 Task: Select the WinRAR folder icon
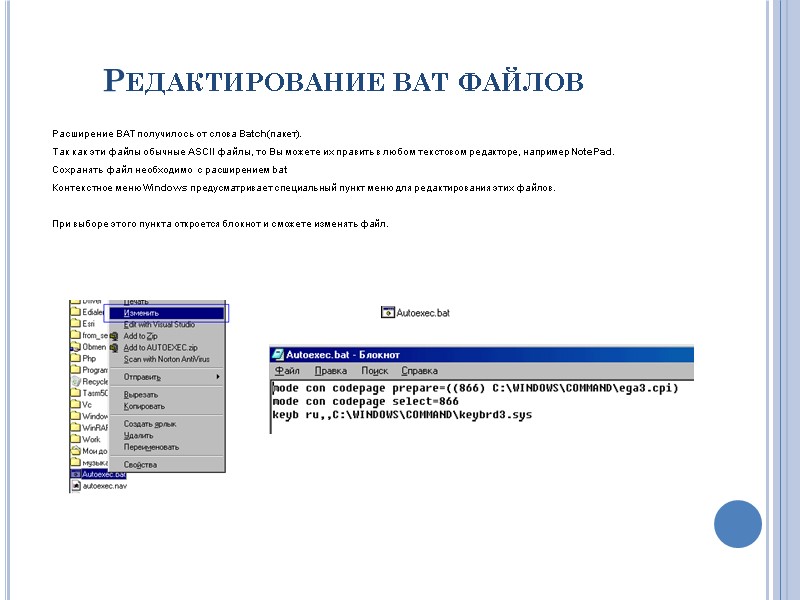coord(76,428)
